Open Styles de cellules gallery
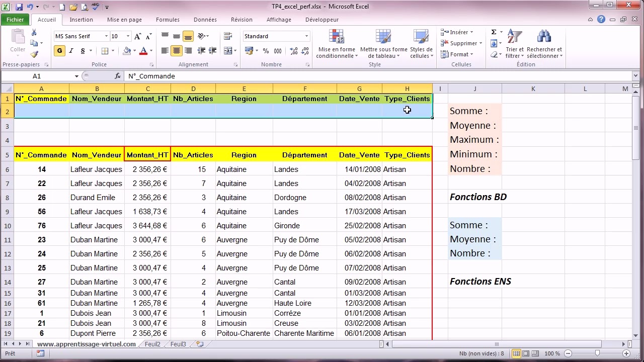This screenshot has width=644, height=362. pyautogui.click(x=421, y=44)
